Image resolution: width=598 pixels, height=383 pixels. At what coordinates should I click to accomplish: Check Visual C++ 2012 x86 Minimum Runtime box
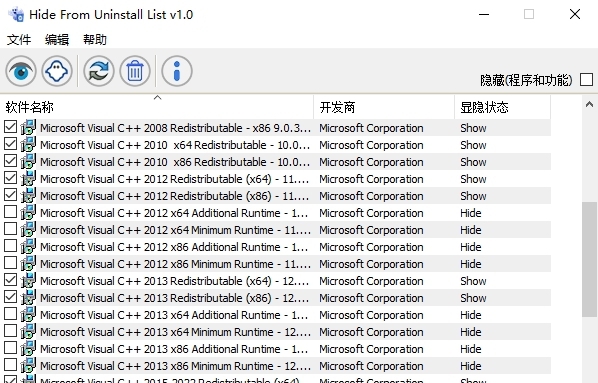[x=10, y=262]
